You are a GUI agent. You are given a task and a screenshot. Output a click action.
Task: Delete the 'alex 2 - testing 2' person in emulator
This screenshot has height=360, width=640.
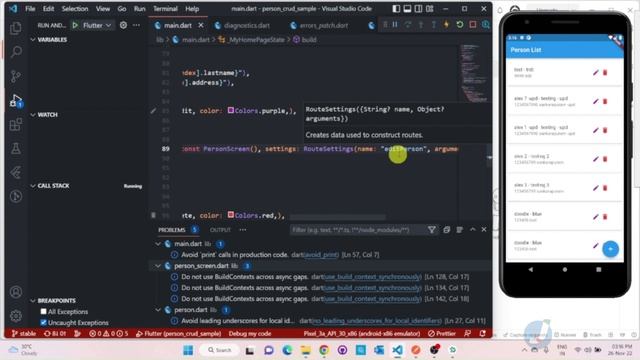(605, 159)
